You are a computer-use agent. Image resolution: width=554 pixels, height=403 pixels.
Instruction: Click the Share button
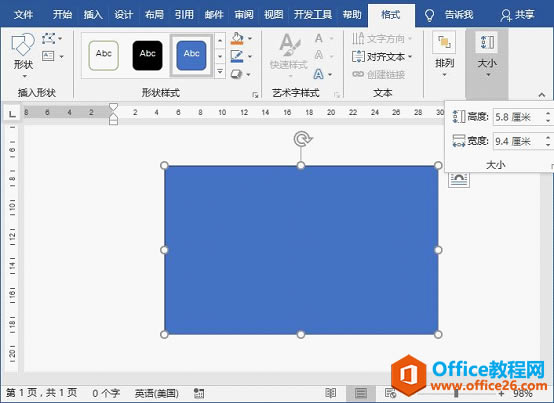(x=517, y=15)
